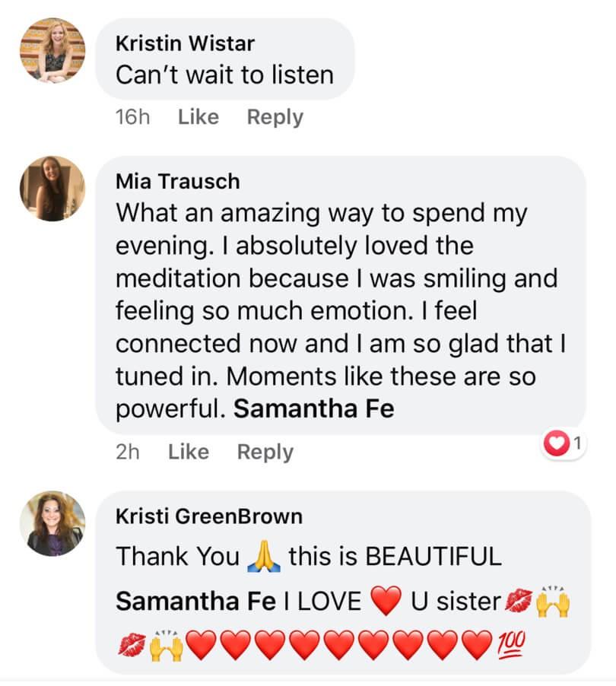Click the 16h timestamp on Kristin's comment
The image size is (616, 686).
point(132,117)
